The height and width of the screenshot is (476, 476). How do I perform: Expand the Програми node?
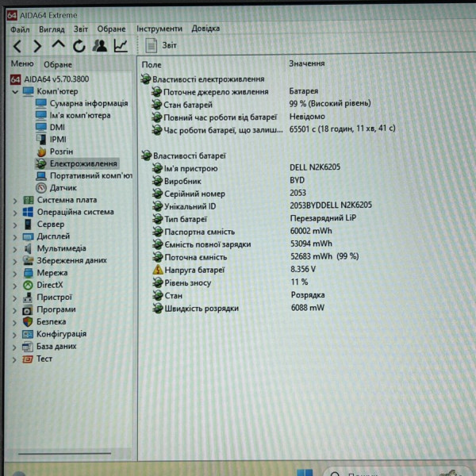click(15, 310)
